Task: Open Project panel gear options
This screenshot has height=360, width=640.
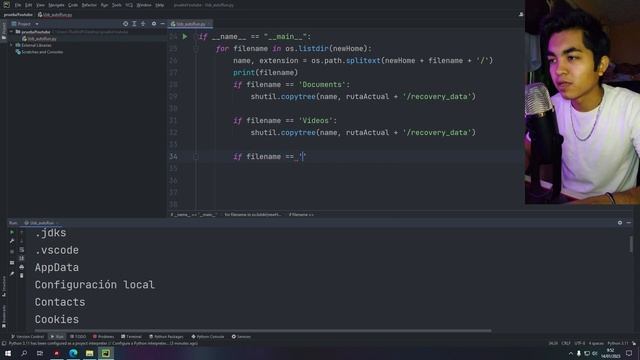Action: click(154, 24)
